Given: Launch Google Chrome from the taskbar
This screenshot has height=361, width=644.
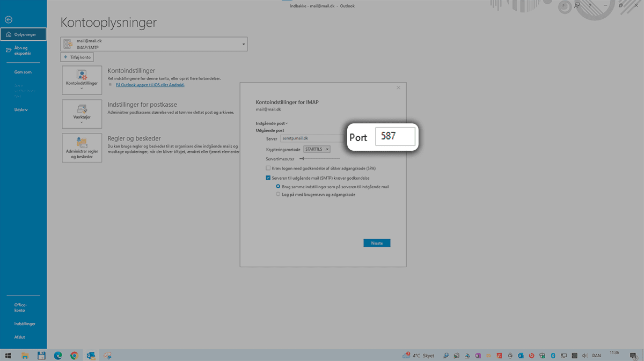Looking at the screenshot, I should [74, 355].
